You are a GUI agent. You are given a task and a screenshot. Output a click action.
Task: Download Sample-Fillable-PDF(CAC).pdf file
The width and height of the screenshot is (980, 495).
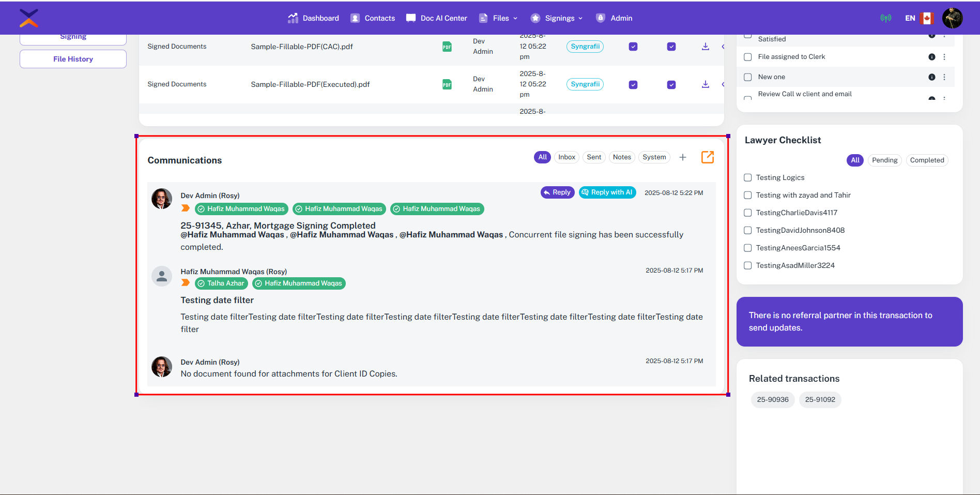coord(705,47)
